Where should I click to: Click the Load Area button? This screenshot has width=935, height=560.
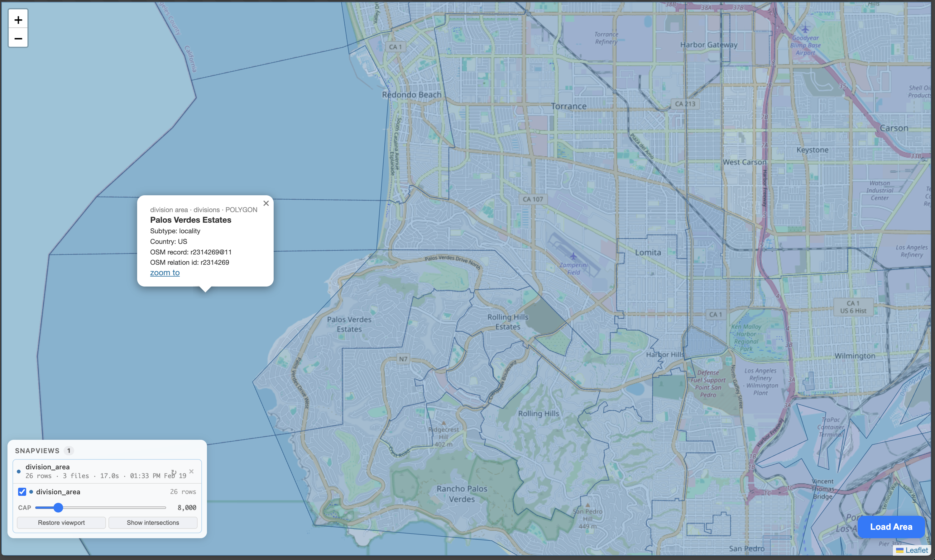[890, 526]
